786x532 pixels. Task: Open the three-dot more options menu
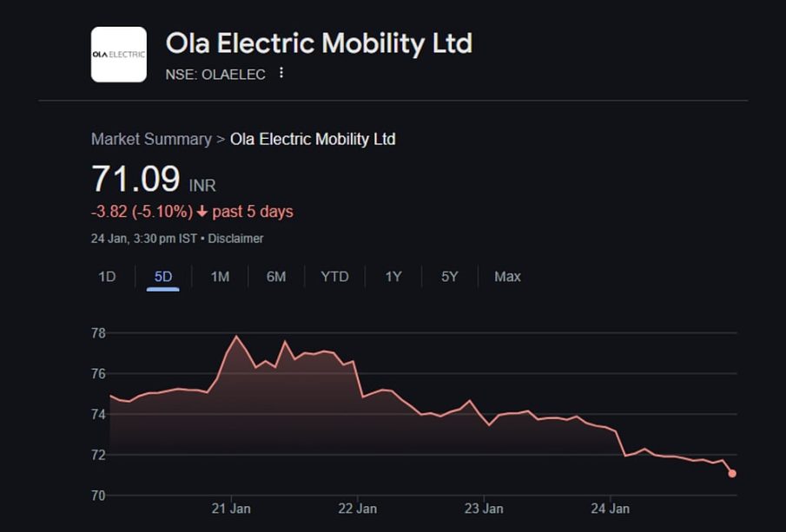[281, 73]
